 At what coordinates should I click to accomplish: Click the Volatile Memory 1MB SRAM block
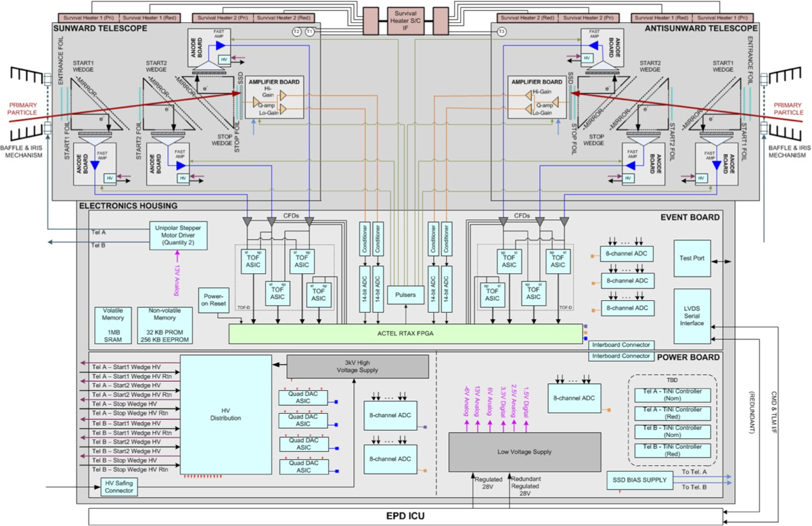click(113, 326)
